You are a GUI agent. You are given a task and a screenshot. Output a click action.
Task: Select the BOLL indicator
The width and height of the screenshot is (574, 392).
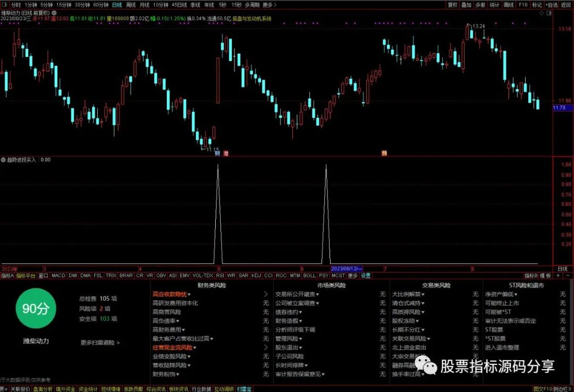(309, 276)
